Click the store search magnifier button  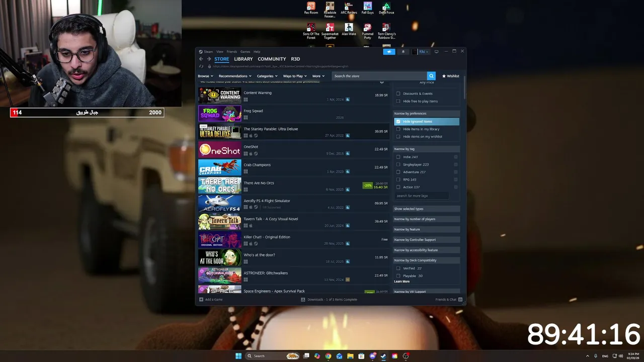(x=431, y=76)
